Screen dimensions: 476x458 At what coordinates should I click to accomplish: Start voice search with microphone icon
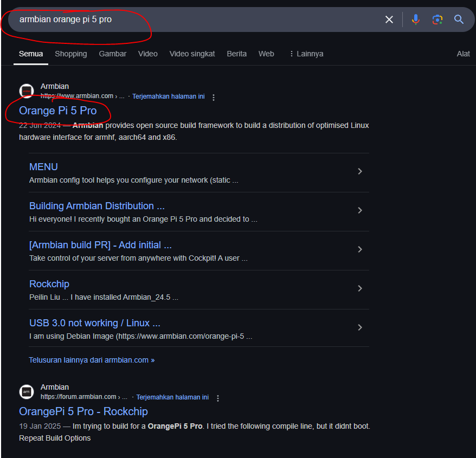coord(415,20)
